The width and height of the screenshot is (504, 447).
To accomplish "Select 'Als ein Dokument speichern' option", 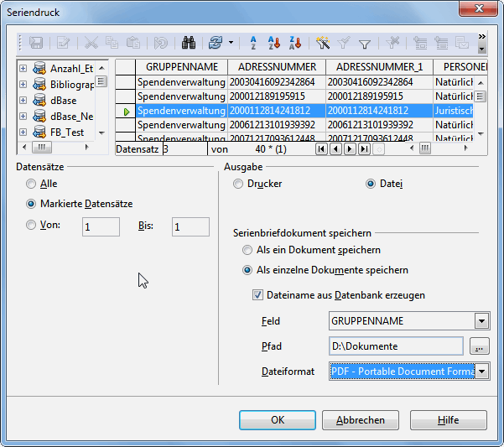I will click(x=247, y=250).
